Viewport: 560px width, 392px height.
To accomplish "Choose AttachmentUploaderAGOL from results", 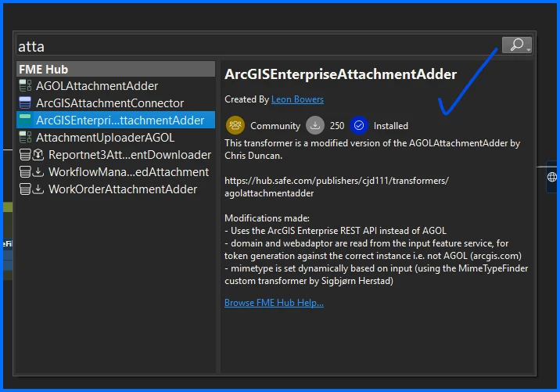I will click(116, 137).
